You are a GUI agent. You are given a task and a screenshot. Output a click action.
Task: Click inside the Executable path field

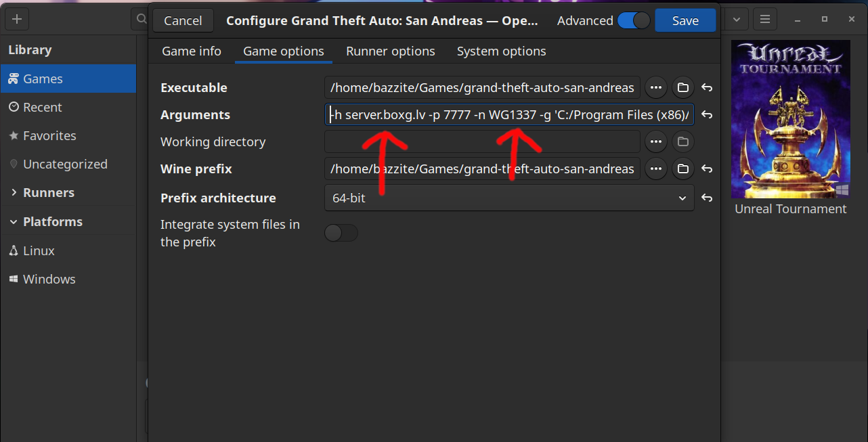(482, 87)
